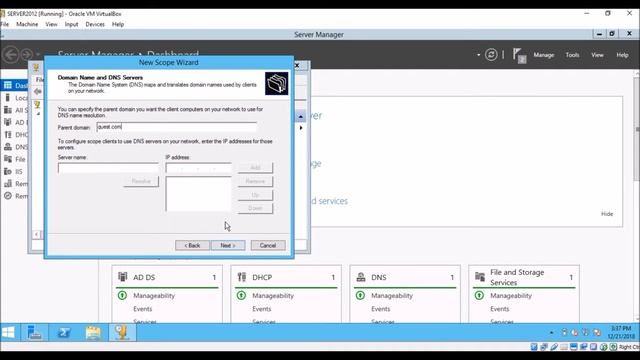Click the Parent domain text field
Viewport: 640px width, 360px height.
176,127
